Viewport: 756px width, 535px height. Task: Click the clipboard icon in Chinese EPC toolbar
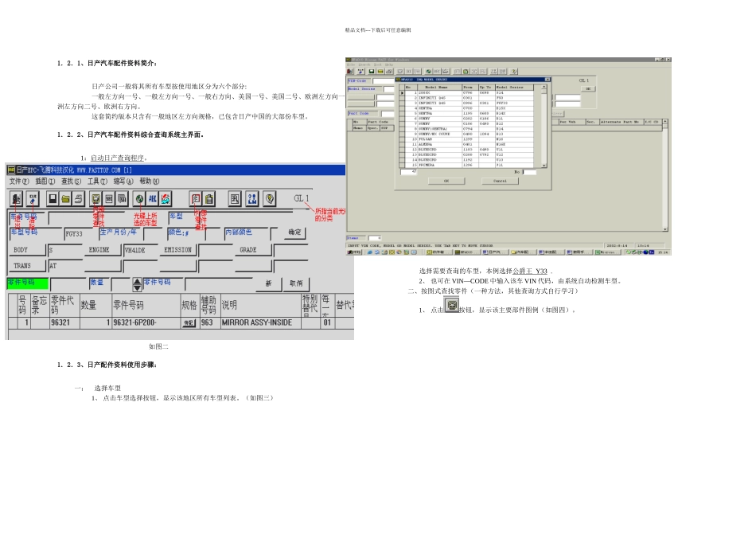[x=208, y=199]
